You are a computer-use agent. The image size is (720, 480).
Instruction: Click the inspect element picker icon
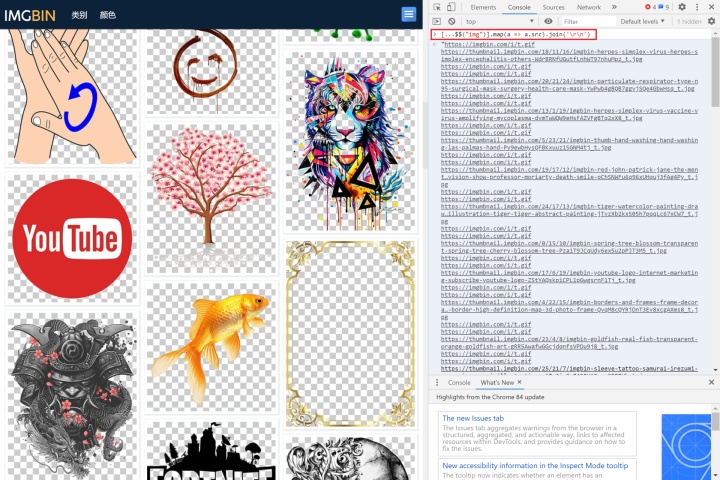click(437, 7)
